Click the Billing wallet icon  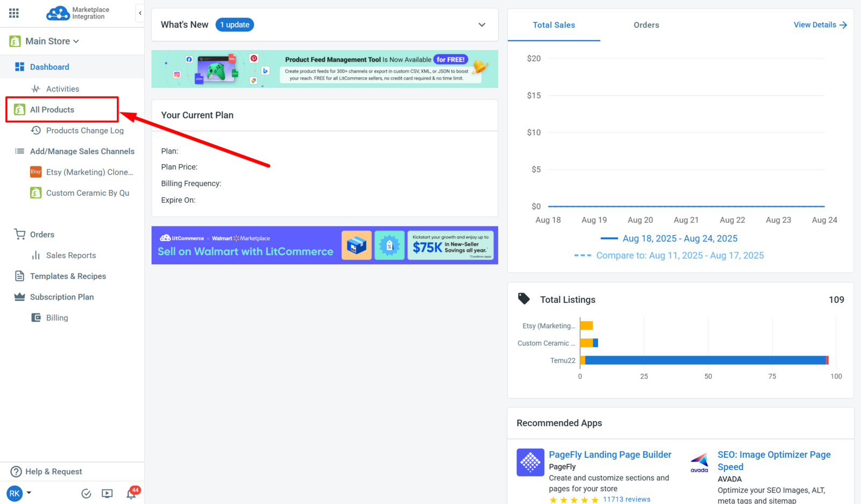(x=36, y=317)
